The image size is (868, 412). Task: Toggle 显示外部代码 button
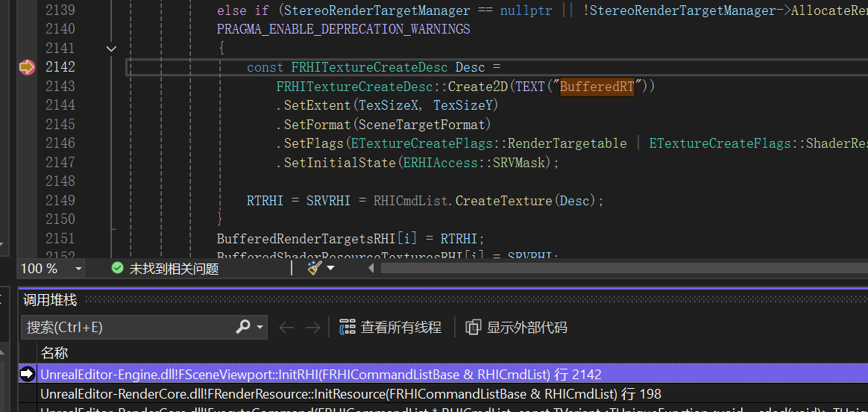(517, 327)
